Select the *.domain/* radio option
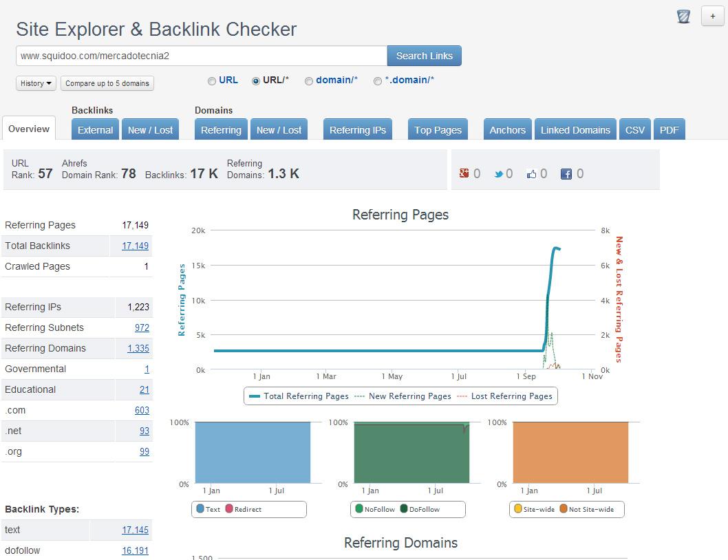Image resolution: width=728 pixels, height=560 pixels. pyautogui.click(x=378, y=81)
